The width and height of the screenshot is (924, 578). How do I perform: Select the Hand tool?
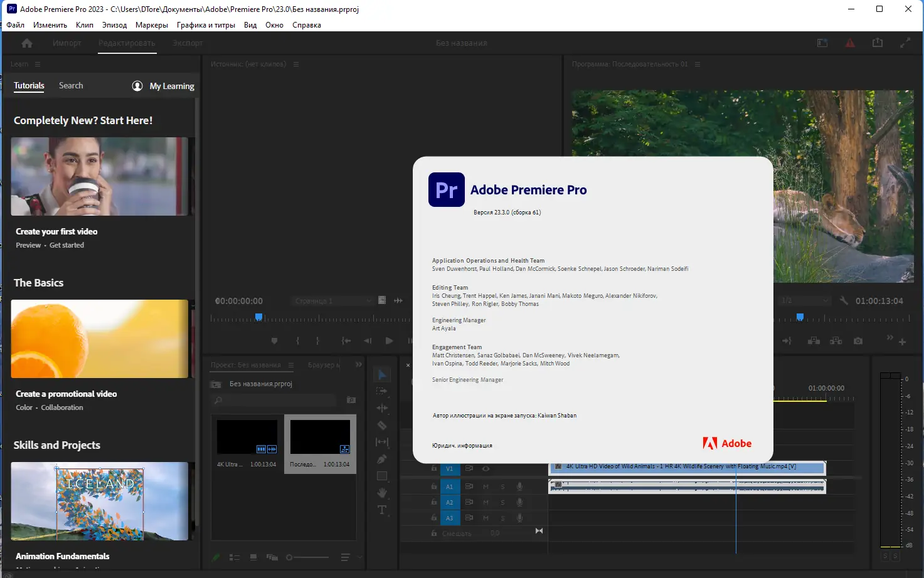[x=381, y=493]
